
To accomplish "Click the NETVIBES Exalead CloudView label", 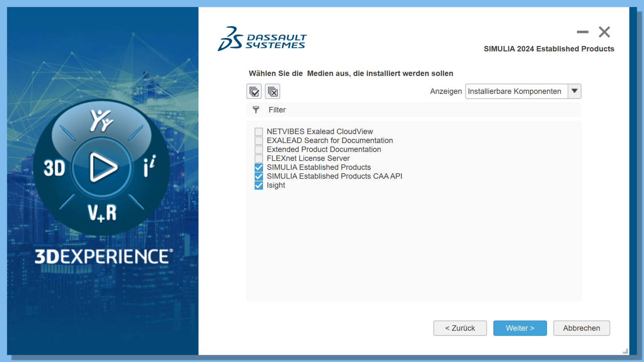I will 320,132.
